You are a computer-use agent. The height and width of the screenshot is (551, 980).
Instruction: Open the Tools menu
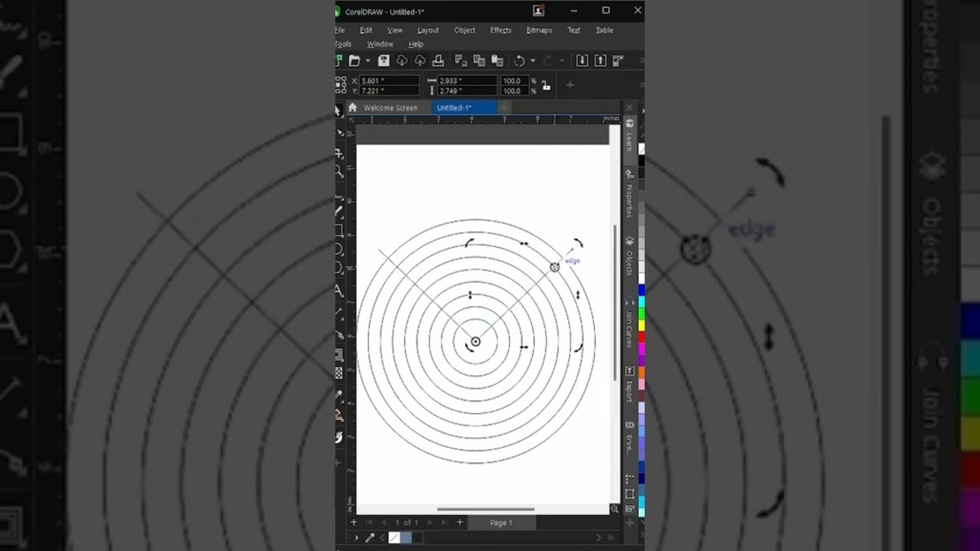(342, 44)
